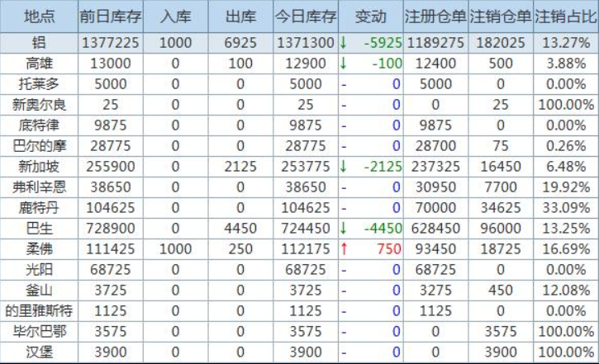The image size is (599, 364).
Task: Click the 新奥尔良 location cell
Action: point(38,104)
